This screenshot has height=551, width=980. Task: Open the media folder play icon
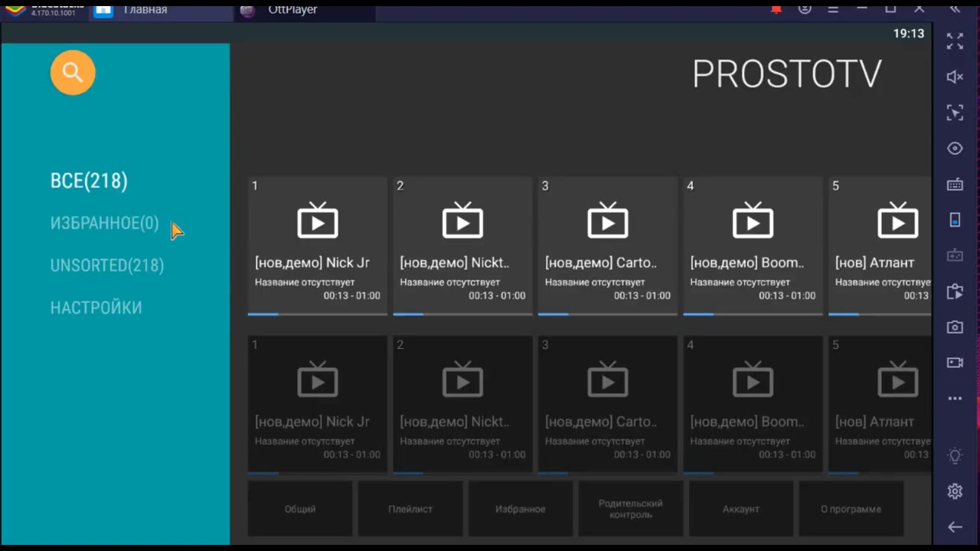click(x=955, y=291)
